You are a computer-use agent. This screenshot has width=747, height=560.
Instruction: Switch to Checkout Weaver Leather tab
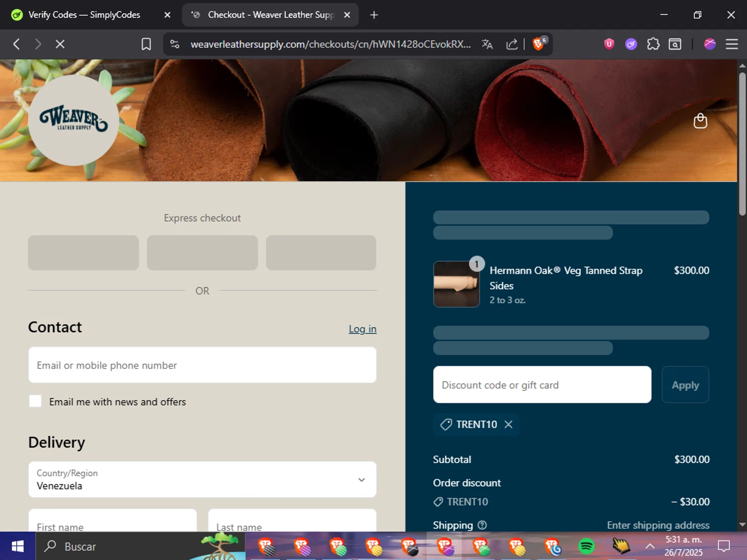(x=270, y=15)
